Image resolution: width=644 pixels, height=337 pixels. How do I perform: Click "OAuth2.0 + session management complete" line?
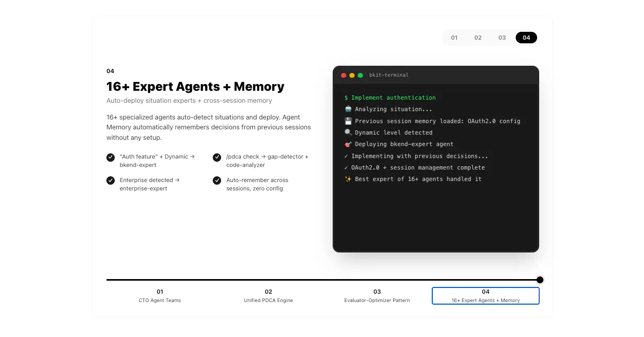415,167
